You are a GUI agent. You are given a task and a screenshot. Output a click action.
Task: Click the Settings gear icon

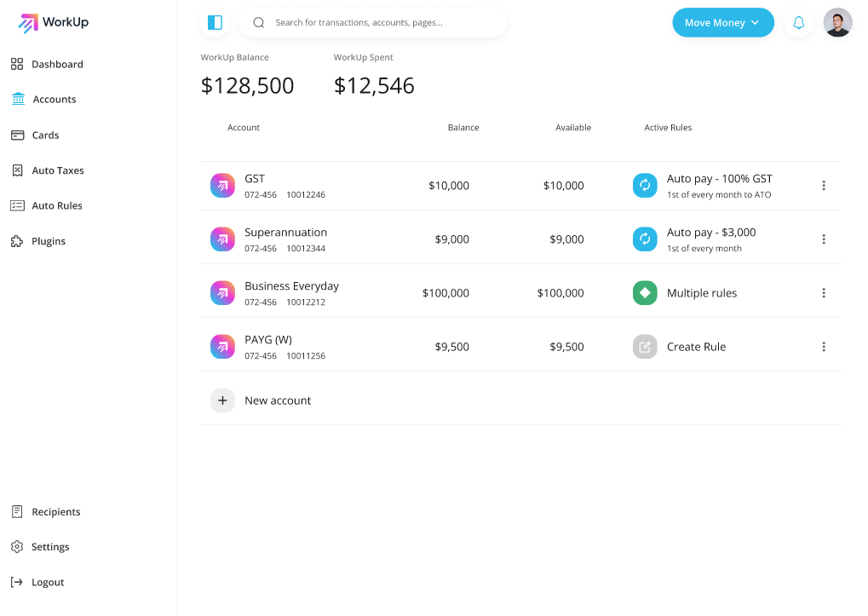click(x=17, y=547)
